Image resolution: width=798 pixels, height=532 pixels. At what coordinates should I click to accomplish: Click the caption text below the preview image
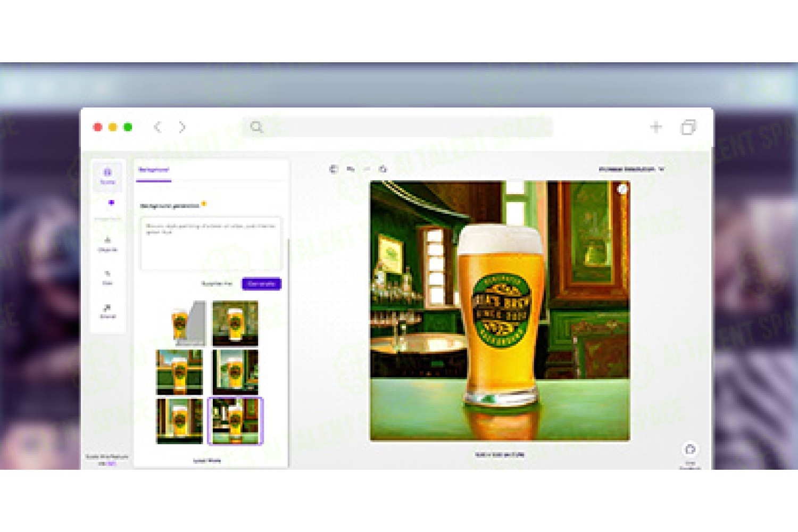tap(500, 454)
